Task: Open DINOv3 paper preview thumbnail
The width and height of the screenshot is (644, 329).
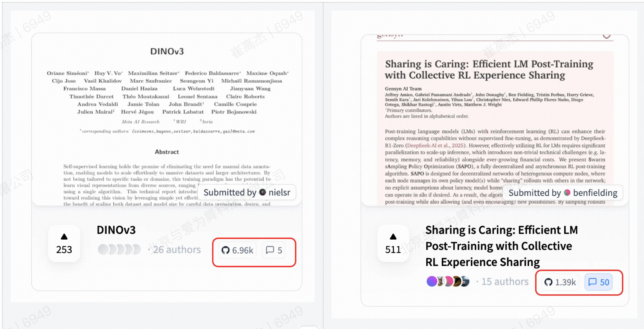Action: click(167, 120)
